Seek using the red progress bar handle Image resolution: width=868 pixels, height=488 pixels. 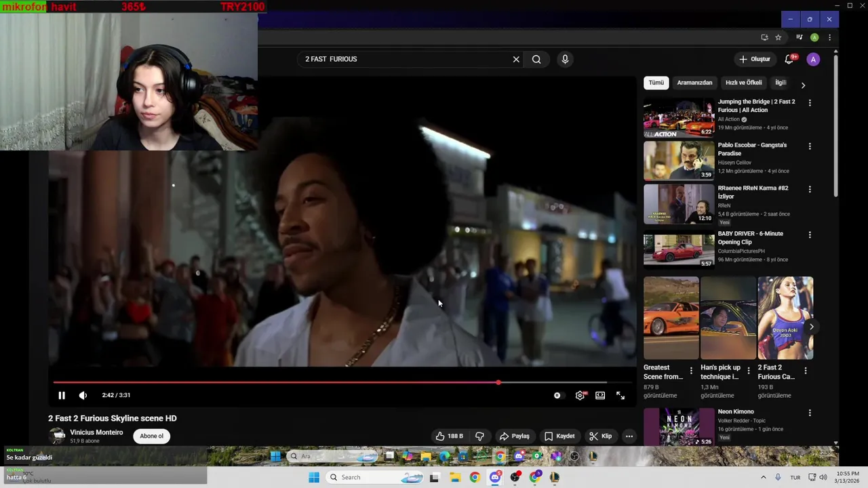pyautogui.click(x=498, y=382)
